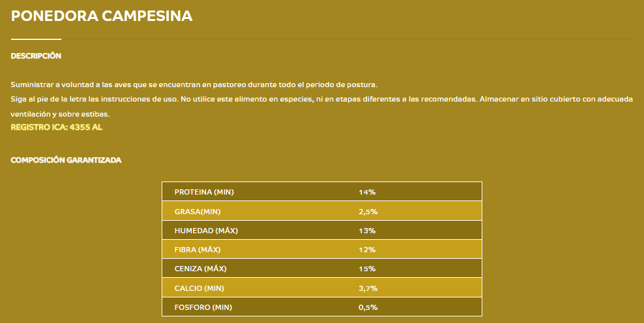Select the HUMEDAD (MÁX) row label

(x=206, y=231)
